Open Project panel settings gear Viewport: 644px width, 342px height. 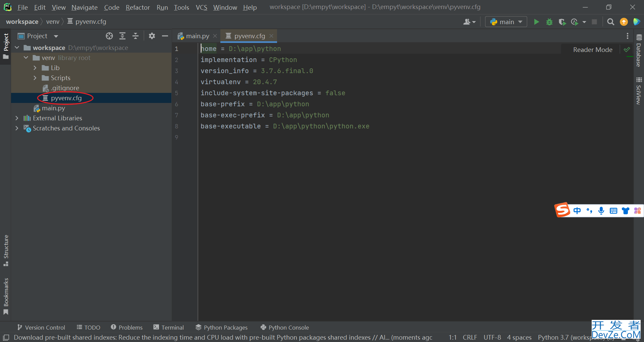(x=152, y=36)
